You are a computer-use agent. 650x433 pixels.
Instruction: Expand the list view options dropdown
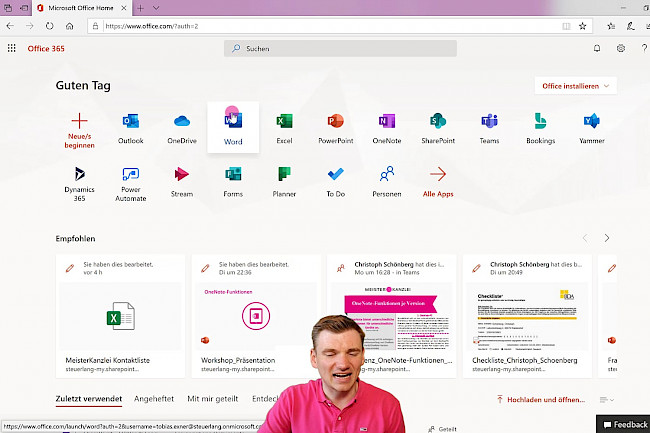coord(606,400)
